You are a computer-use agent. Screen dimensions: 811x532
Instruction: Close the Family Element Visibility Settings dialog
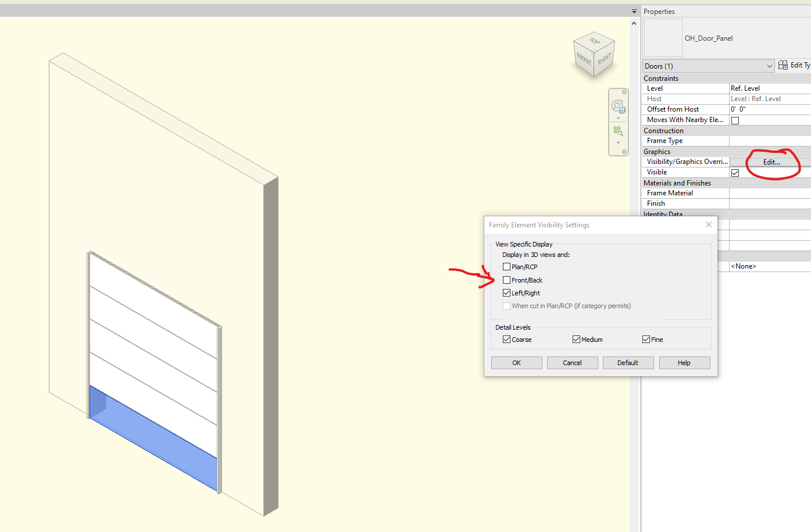(x=708, y=224)
